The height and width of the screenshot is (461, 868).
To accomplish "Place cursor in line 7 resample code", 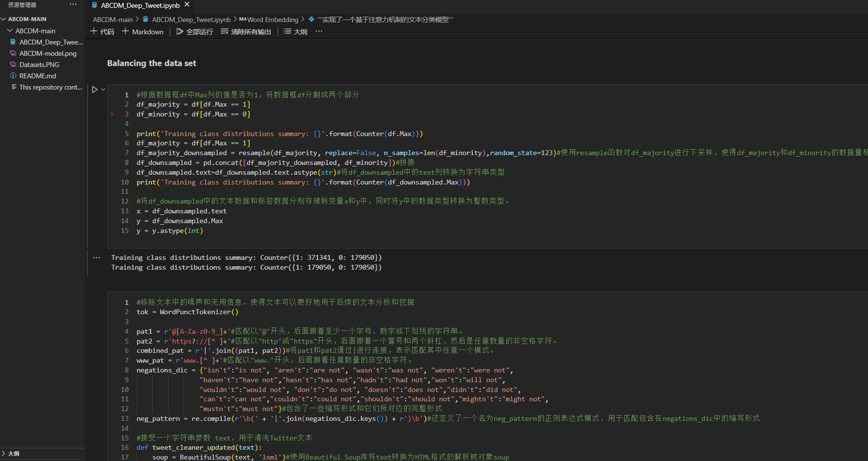I will coord(346,153).
